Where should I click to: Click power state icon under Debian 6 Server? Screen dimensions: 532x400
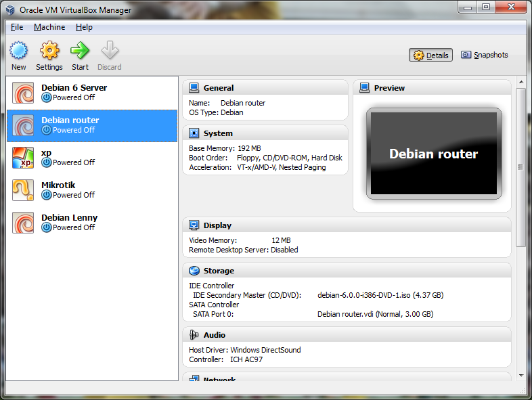pos(47,97)
